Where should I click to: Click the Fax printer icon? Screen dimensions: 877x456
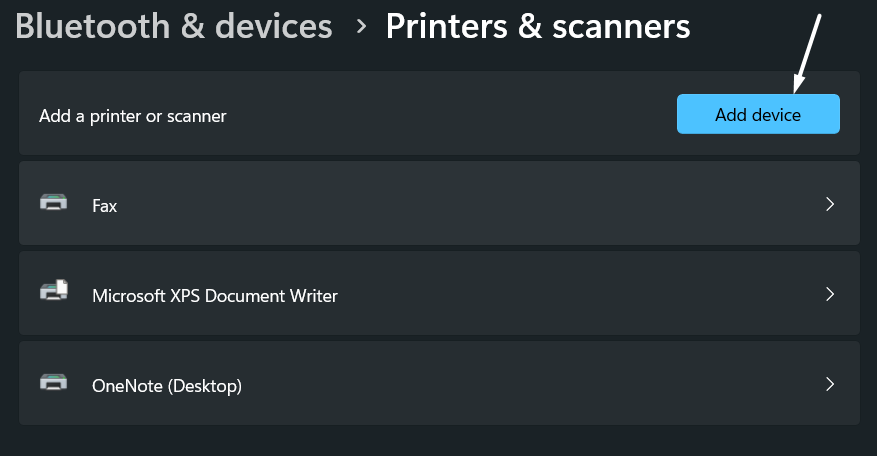(54, 203)
